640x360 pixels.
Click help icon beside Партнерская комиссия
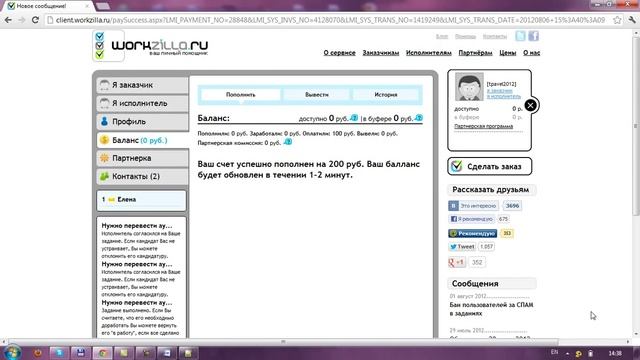point(288,142)
